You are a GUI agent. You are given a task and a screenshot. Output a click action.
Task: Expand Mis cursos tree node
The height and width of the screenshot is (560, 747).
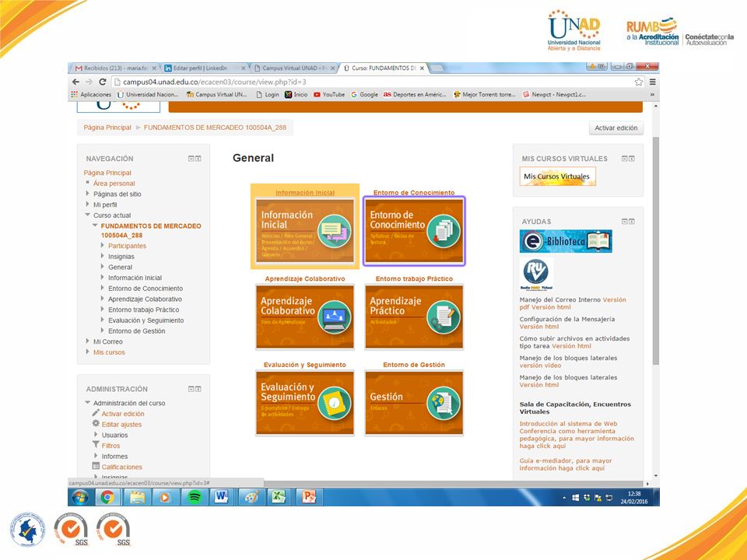click(x=88, y=352)
